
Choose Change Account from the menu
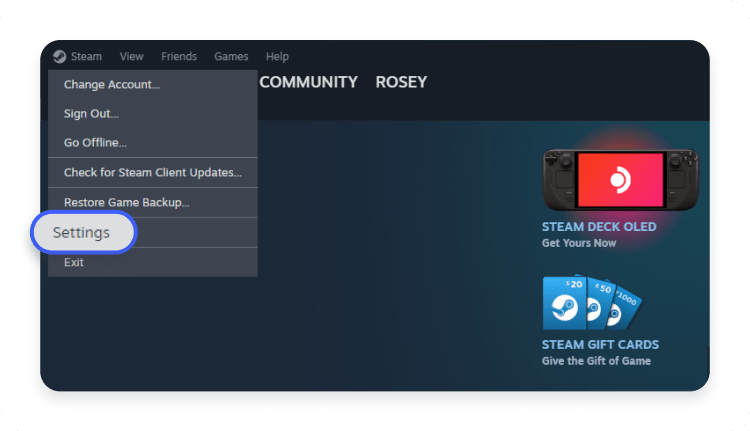click(x=153, y=85)
